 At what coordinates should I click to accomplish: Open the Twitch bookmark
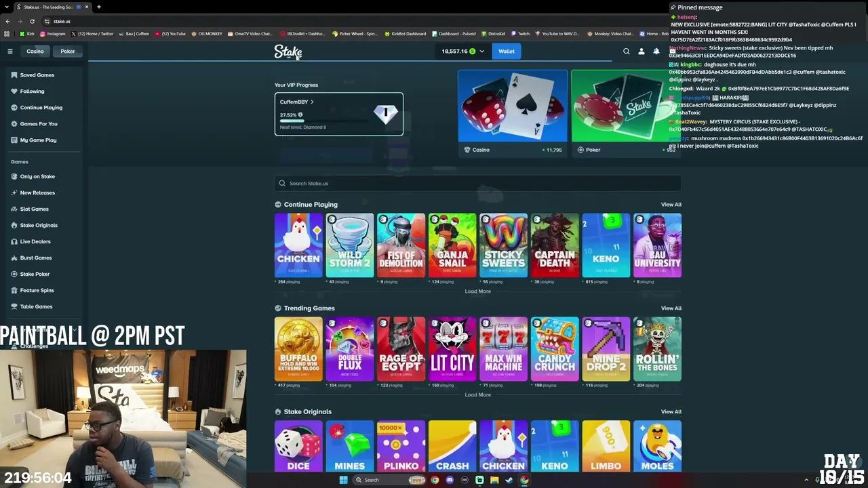520,34
